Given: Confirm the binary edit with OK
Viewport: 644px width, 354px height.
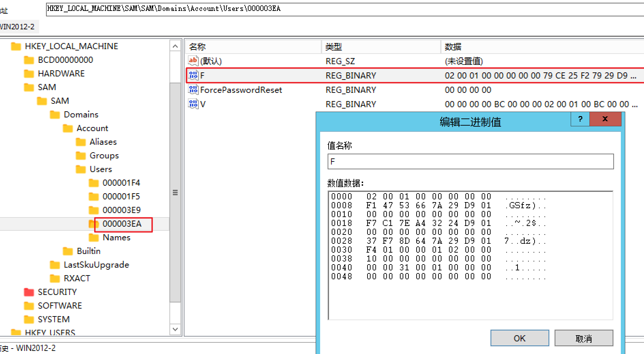Looking at the screenshot, I should pyautogui.click(x=520, y=338).
